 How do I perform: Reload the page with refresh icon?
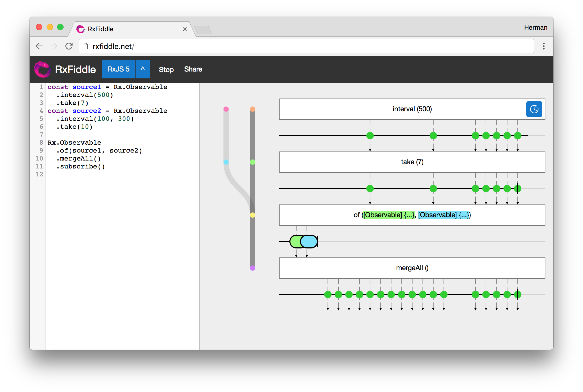pos(69,46)
